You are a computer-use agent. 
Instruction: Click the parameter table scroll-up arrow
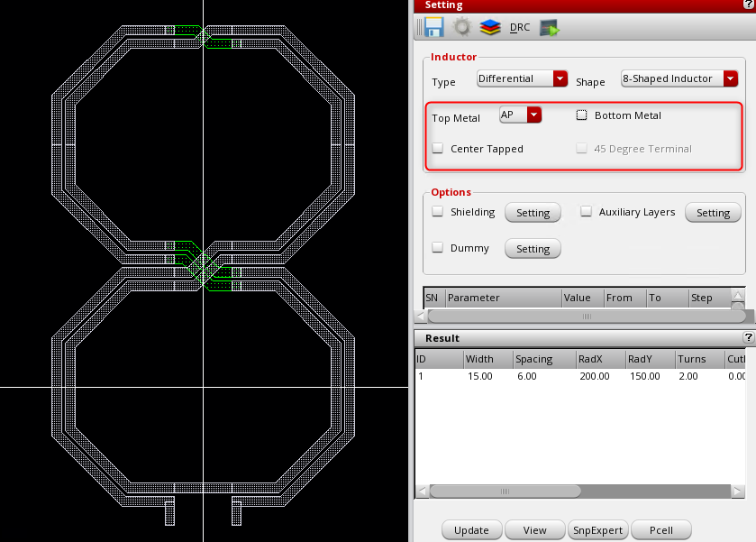(739, 296)
